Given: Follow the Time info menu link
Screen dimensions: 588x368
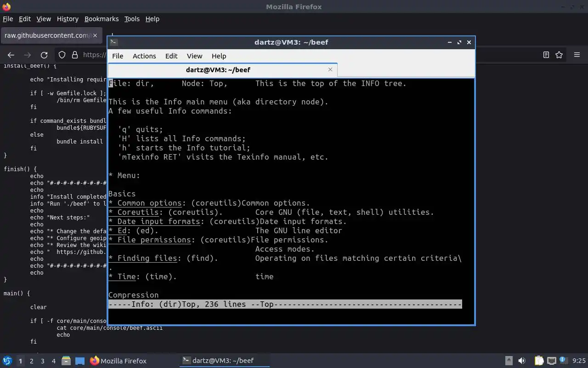Looking at the screenshot, I should point(126,276).
